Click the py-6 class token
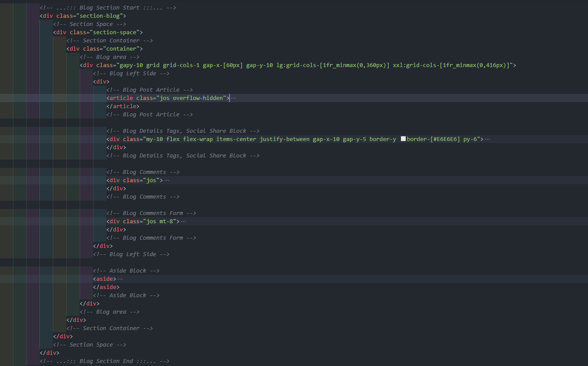Screen dimensions: 588x366 (470, 139)
